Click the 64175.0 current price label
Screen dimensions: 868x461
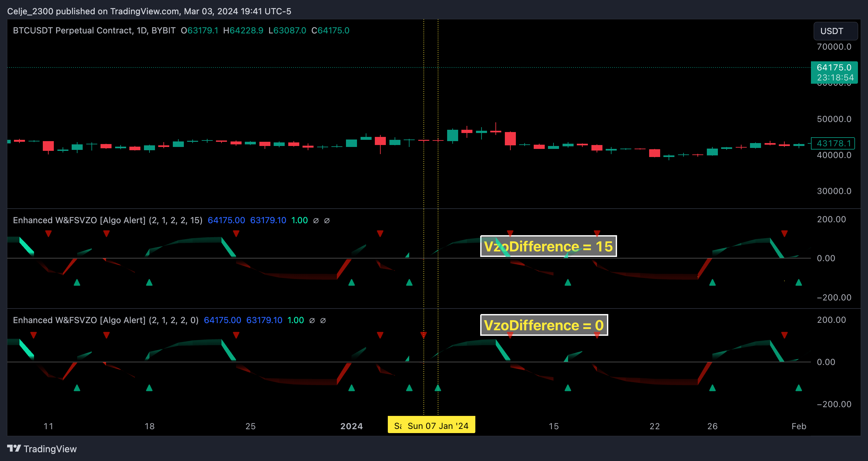[834, 67]
